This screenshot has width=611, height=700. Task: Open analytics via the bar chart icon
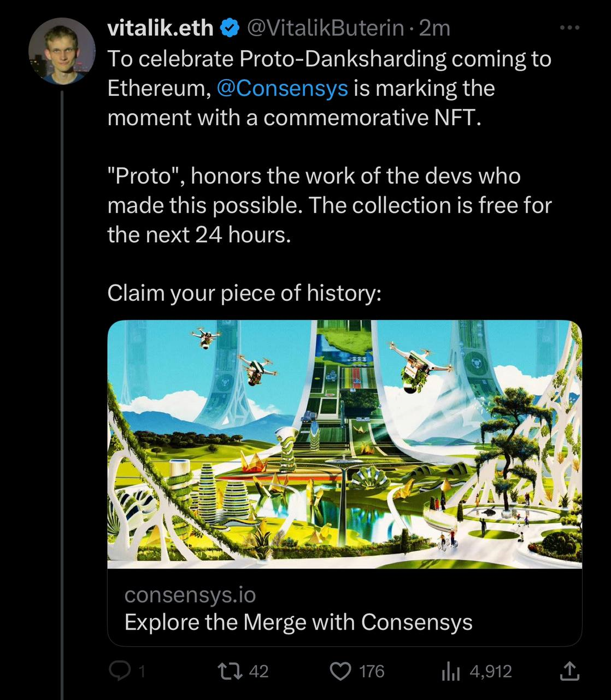pyautogui.click(x=452, y=671)
